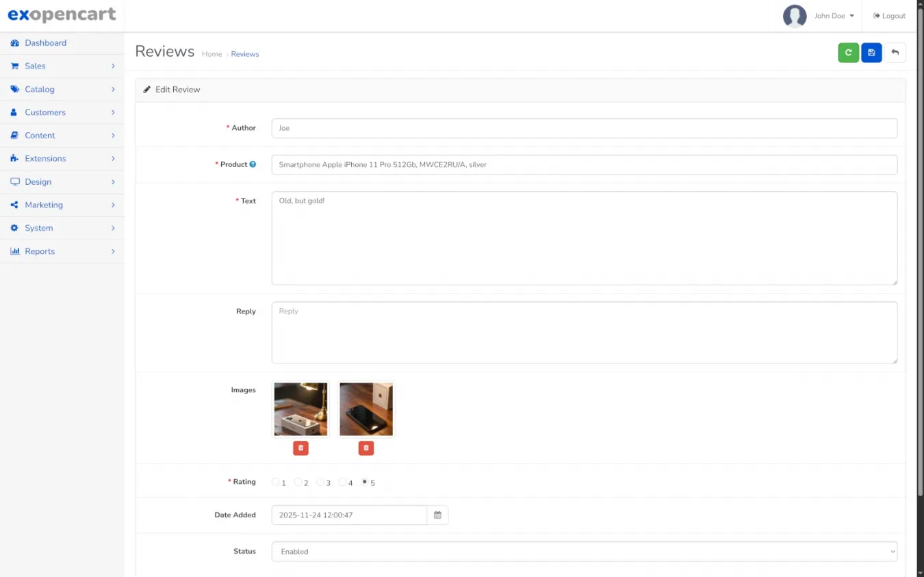Click the first review image thumbnail

(x=300, y=409)
